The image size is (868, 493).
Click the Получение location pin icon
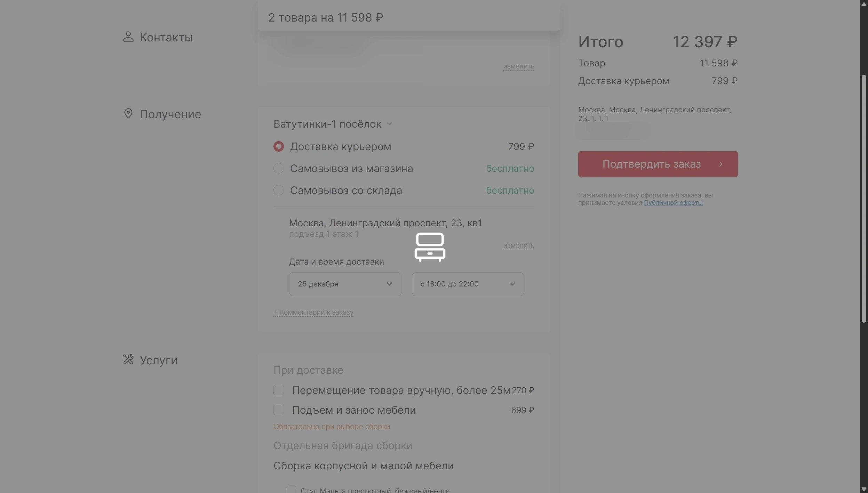tap(128, 114)
